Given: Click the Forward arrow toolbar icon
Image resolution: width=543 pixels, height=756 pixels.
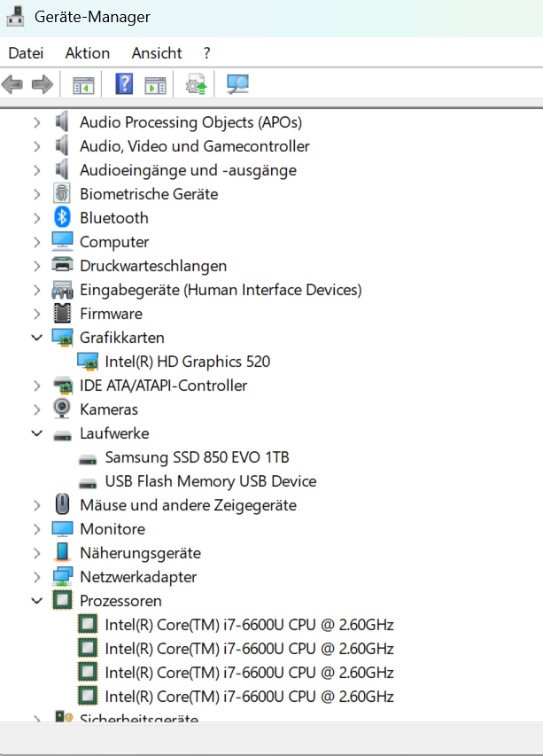Looking at the screenshot, I should (42, 84).
